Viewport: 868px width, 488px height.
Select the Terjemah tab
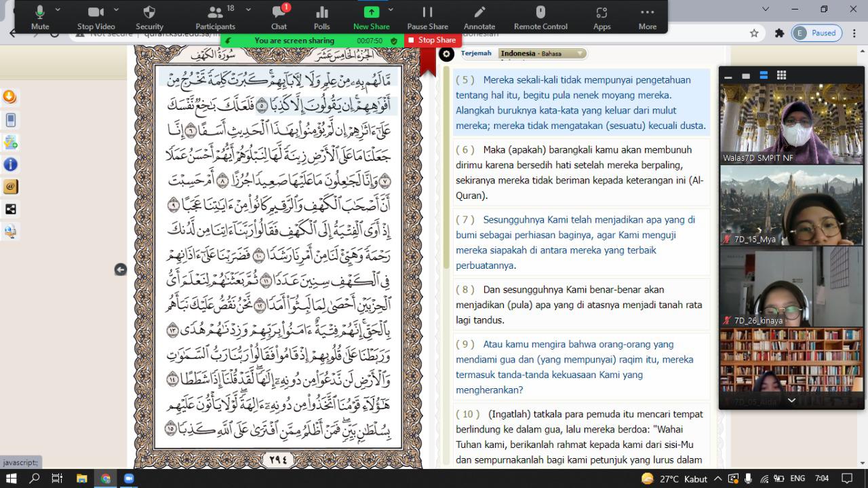477,53
